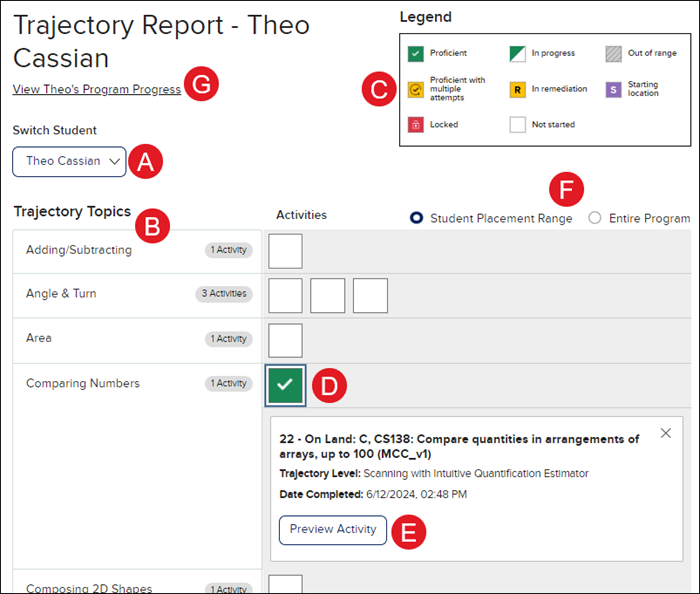Viewport: 700px width, 594px height.
Task: Open the Switch Student dropdown
Action: (x=70, y=161)
